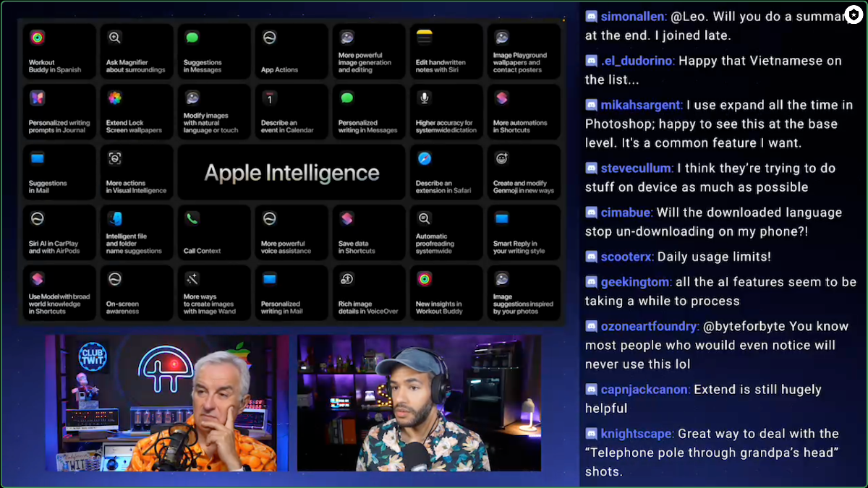Click the 'Image suggestions inspired by your photos' text
The height and width of the screenshot is (488, 868).
(x=522, y=304)
